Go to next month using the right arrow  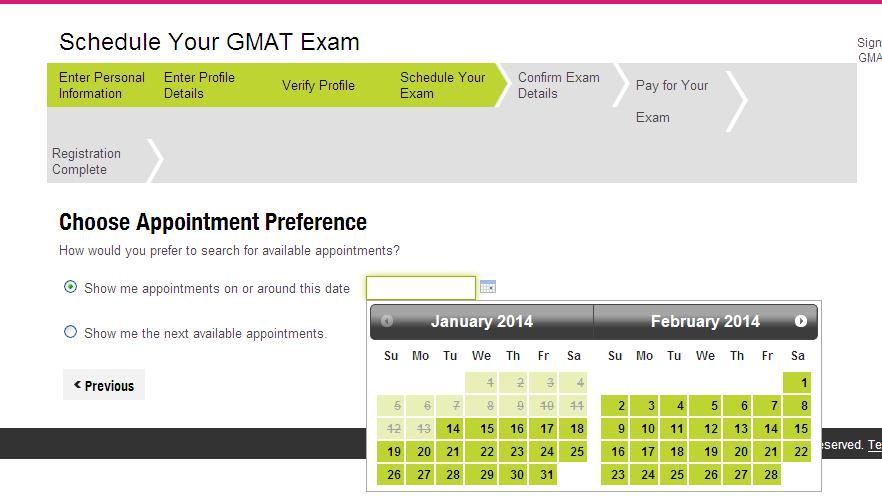(x=800, y=321)
